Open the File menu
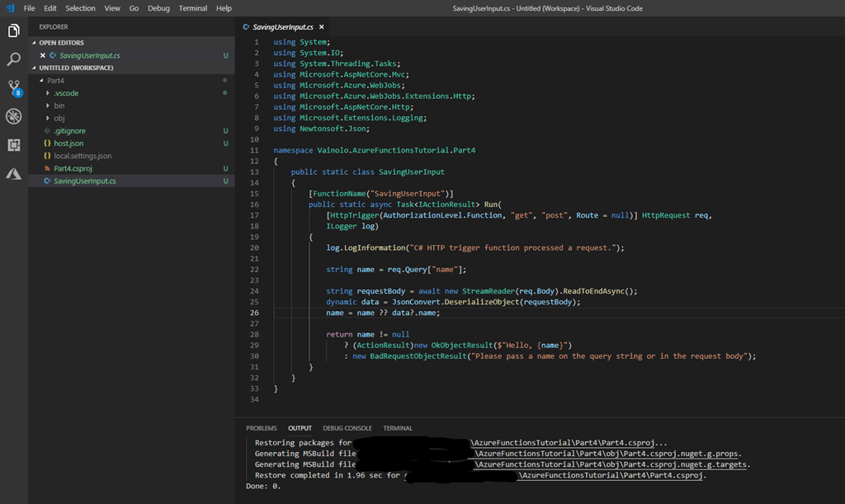The width and height of the screenshot is (845, 504). [30, 8]
